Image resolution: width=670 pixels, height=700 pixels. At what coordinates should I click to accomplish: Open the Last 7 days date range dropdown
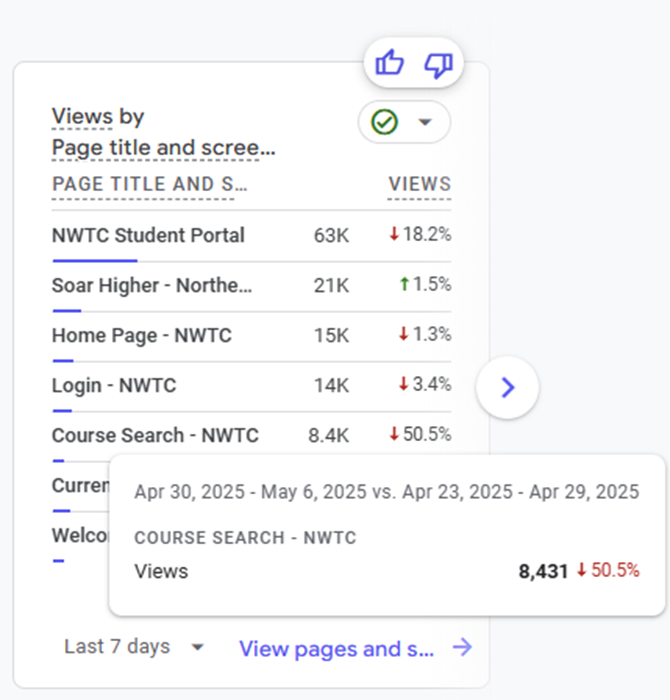pyautogui.click(x=134, y=646)
